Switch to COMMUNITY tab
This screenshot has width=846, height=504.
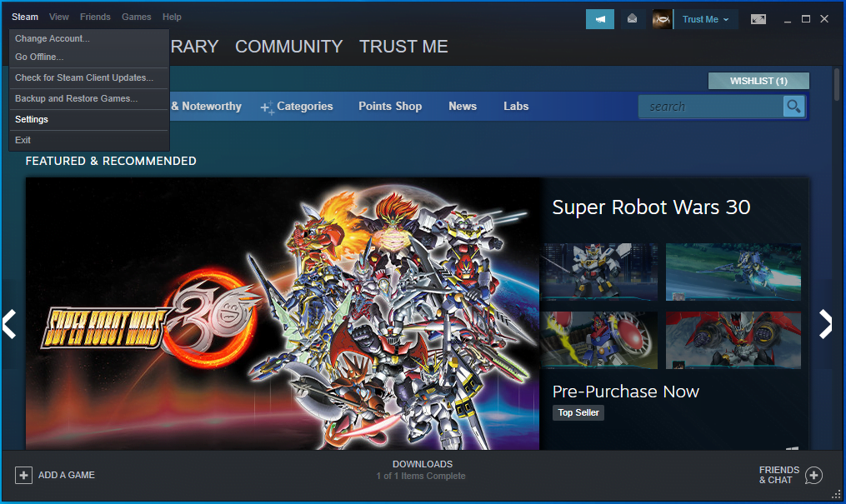click(288, 47)
